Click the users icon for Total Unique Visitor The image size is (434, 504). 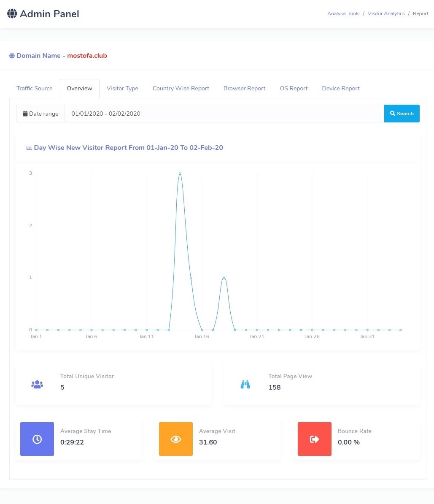pos(37,385)
